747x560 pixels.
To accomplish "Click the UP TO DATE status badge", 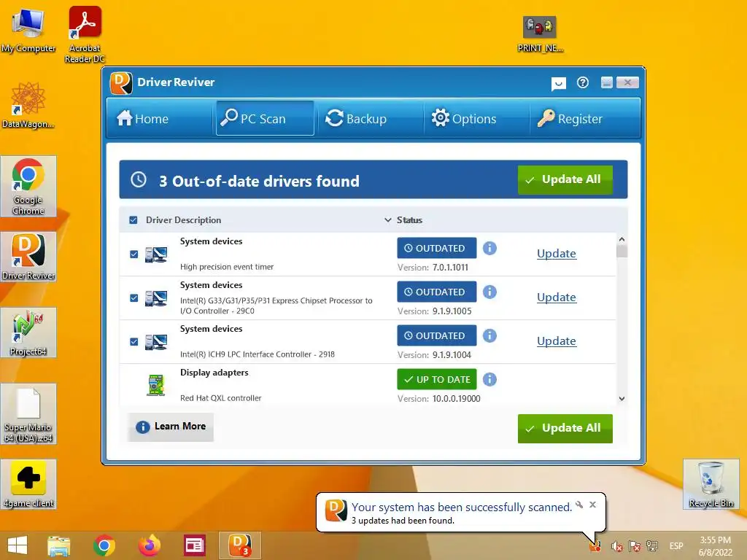I will click(x=437, y=379).
